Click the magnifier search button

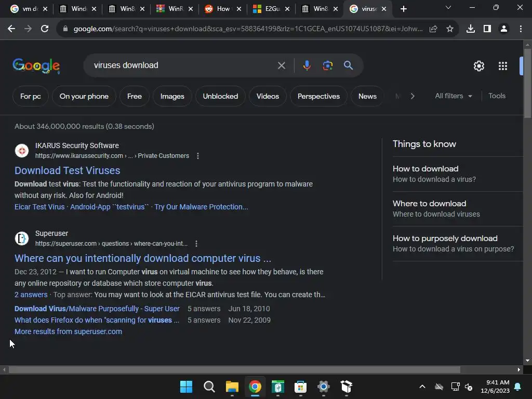[348, 65]
